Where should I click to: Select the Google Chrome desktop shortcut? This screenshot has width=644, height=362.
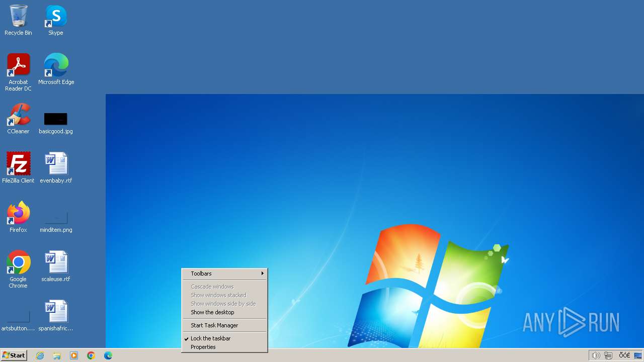click(18, 269)
